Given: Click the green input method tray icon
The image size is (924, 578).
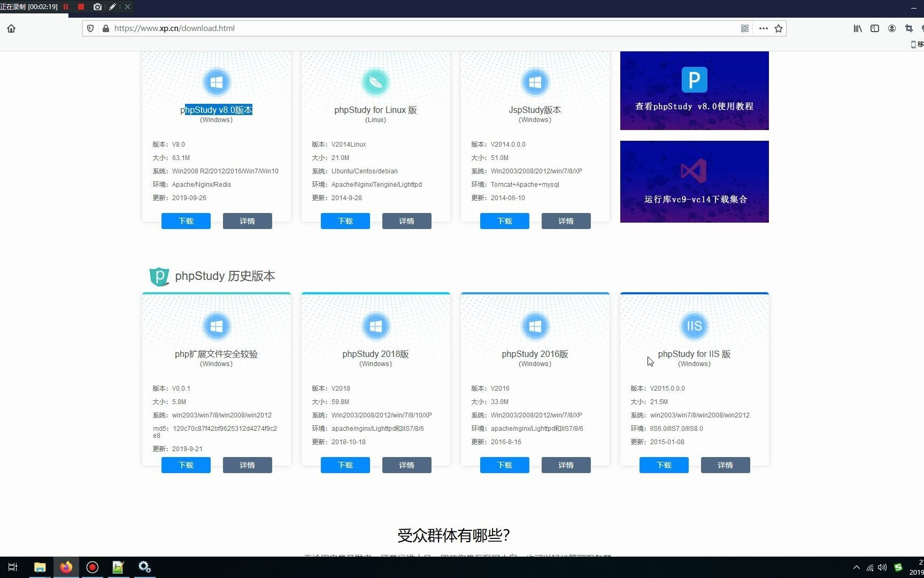Looking at the screenshot, I should pyautogui.click(x=898, y=567).
